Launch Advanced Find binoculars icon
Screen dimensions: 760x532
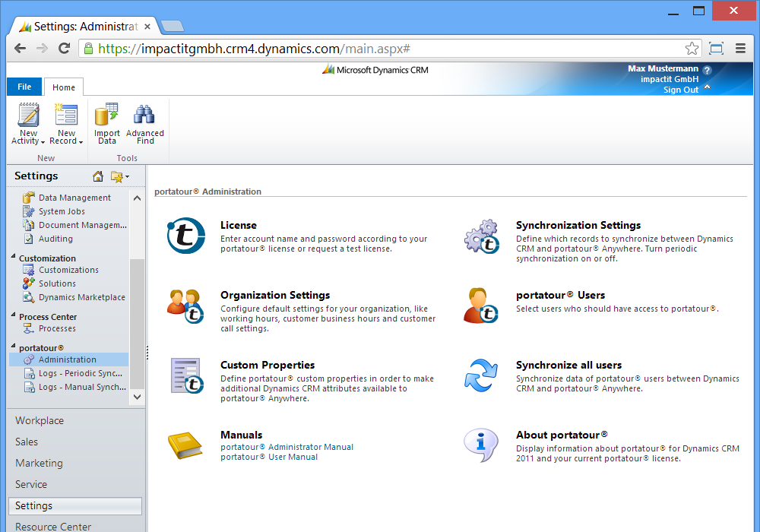144,115
